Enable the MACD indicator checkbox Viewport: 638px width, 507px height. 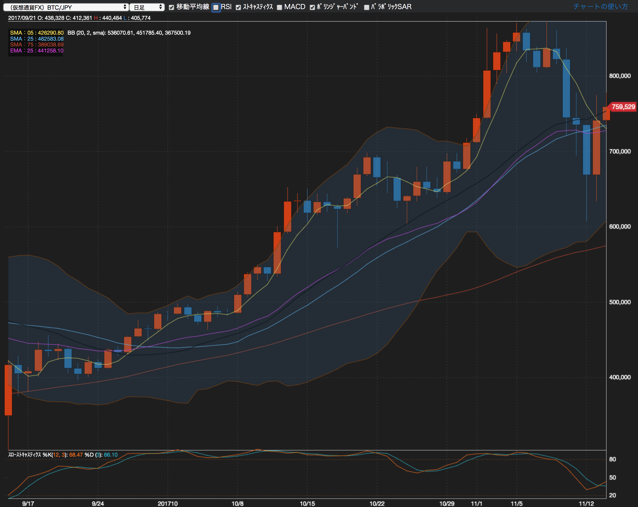[280, 7]
